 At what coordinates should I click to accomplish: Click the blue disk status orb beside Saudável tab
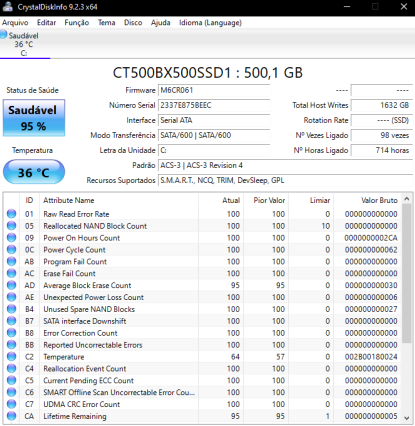[x=3, y=34]
